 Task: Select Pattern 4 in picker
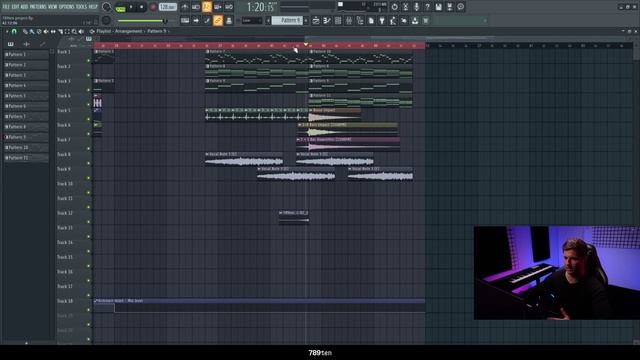[x=26, y=85]
